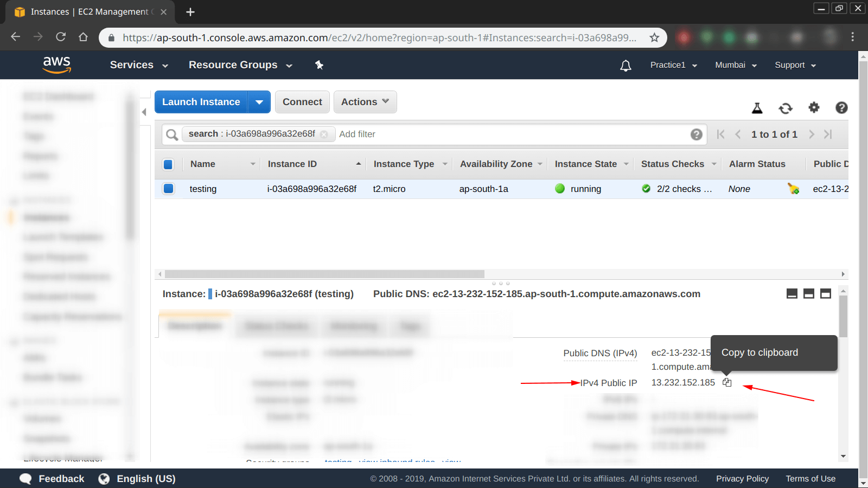868x488 pixels.
Task: Open a new browser tab
Action: pos(190,12)
